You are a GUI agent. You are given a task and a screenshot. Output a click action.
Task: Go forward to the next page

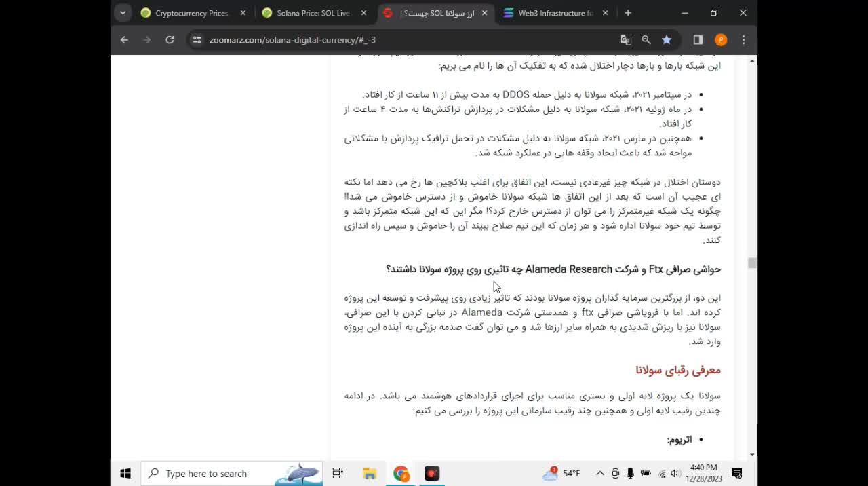(146, 40)
